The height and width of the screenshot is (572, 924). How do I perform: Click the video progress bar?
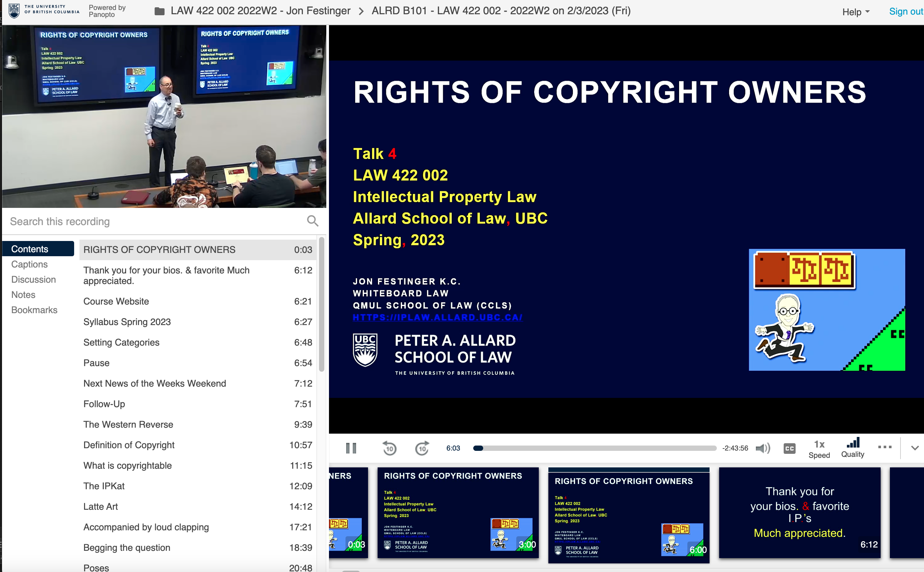coord(595,448)
